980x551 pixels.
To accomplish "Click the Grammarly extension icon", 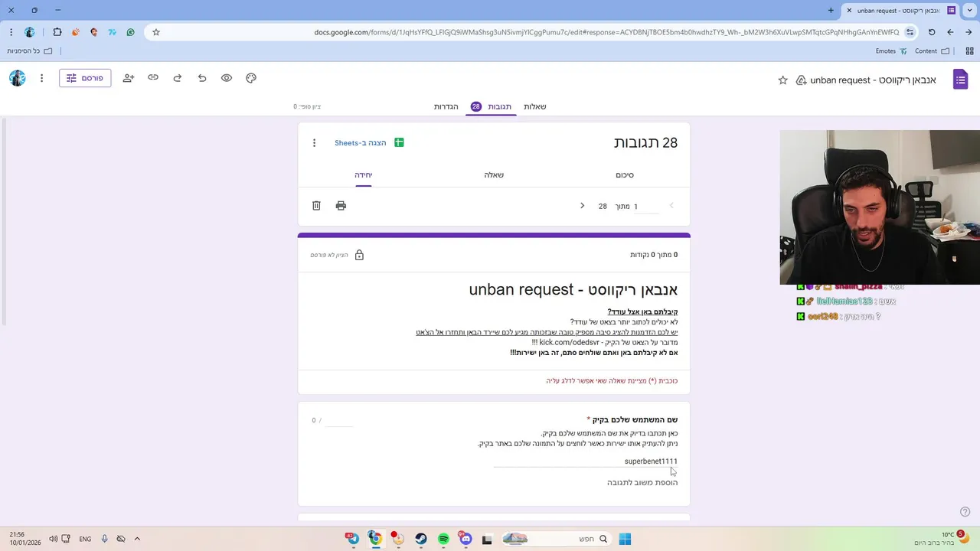I will pos(131,32).
